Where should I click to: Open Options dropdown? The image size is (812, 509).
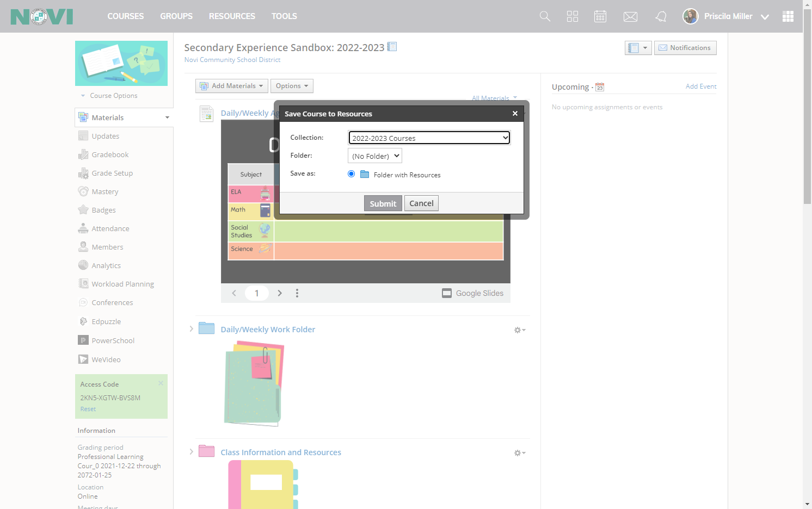coord(292,86)
